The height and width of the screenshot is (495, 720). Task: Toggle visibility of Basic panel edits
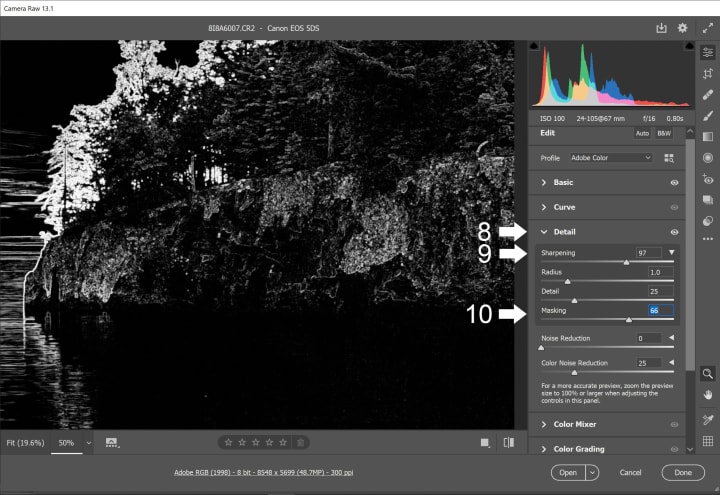(x=674, y=183)
